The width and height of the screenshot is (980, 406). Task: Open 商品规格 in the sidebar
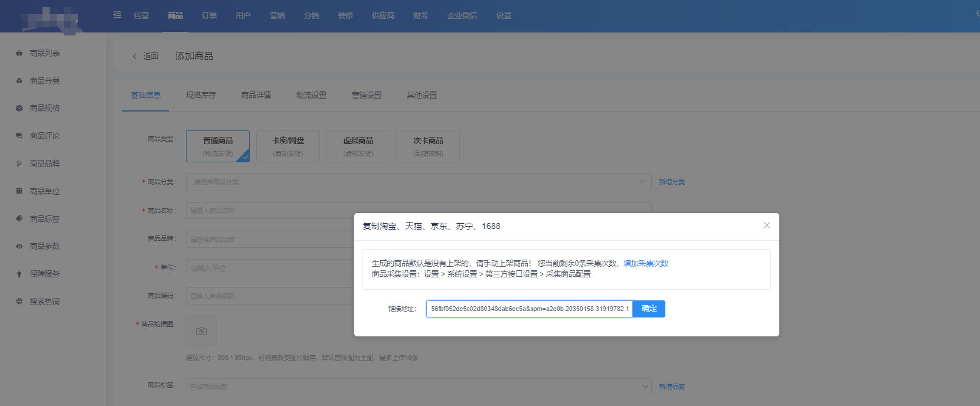tap(45, 108)
